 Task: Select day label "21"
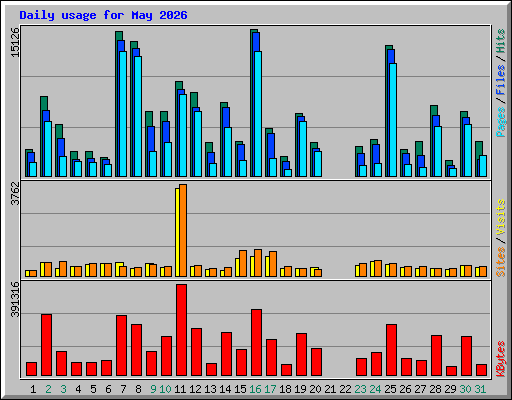click(x=330, y=389)
